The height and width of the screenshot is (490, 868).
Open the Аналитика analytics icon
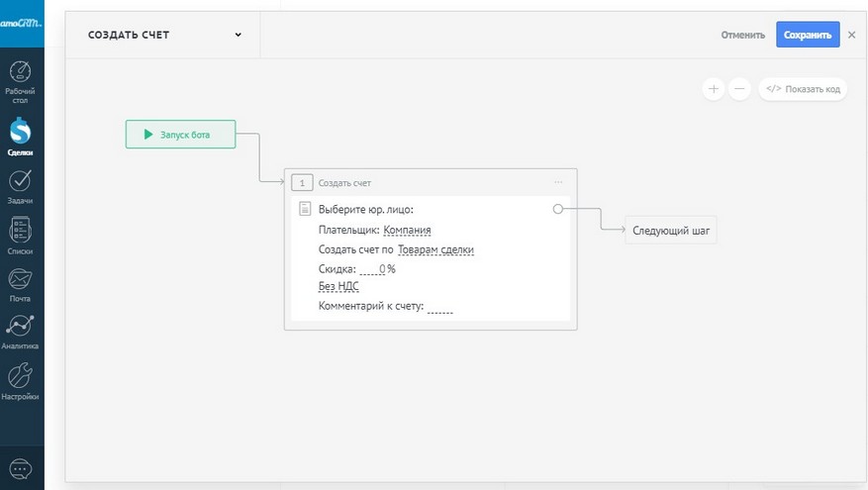point(21,328)
